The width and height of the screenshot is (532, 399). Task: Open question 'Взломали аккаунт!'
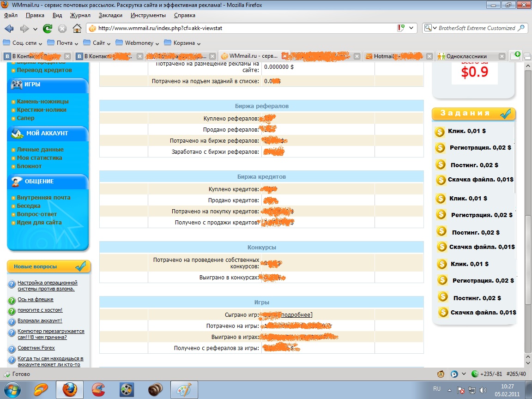(40, 320)
